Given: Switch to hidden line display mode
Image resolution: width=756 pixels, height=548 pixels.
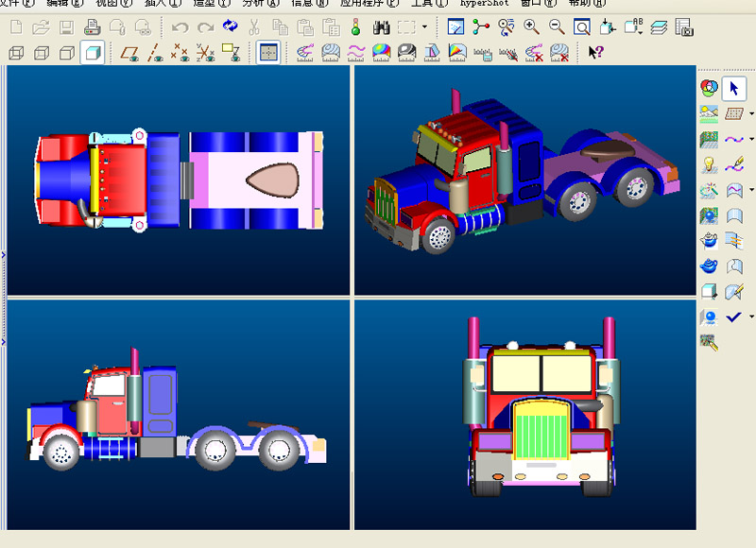Looking at the screenshot, I should point(42,52).
